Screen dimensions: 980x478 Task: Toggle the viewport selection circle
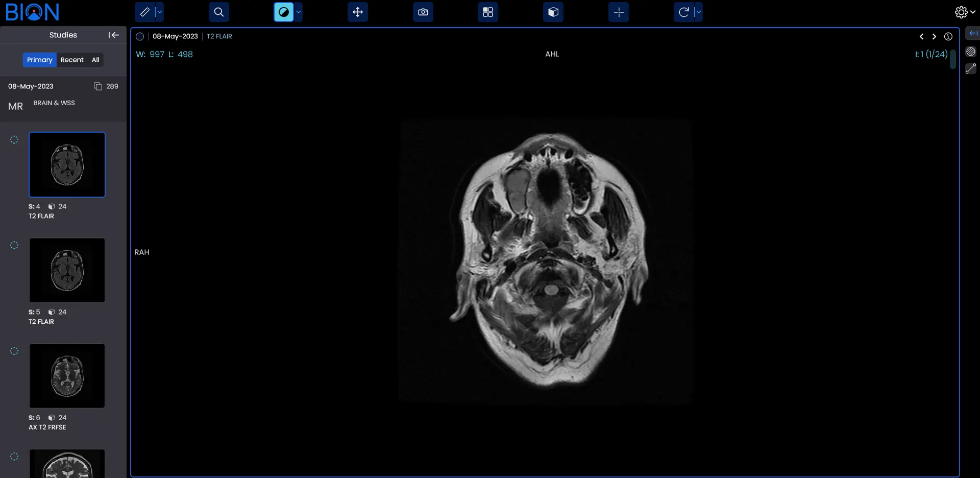(140, 36)
